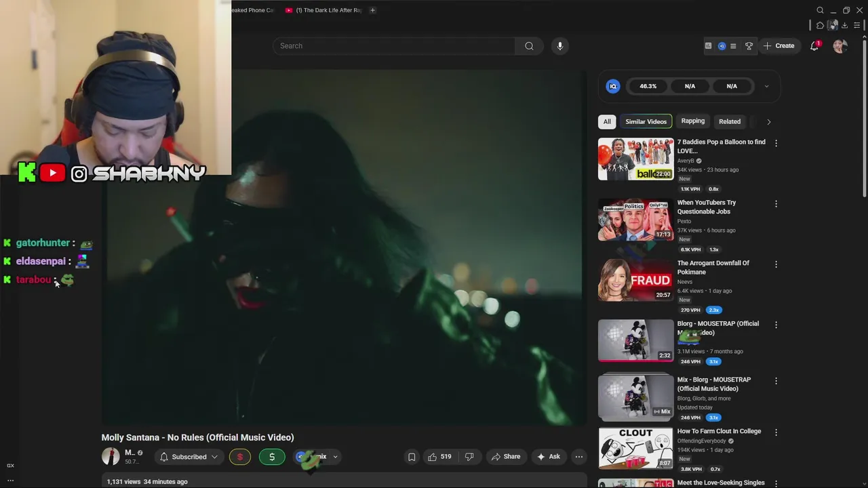Select the Related filter chip
This screenshot has width=868, height=488.
pyautogui.click(x=730, y=121)
